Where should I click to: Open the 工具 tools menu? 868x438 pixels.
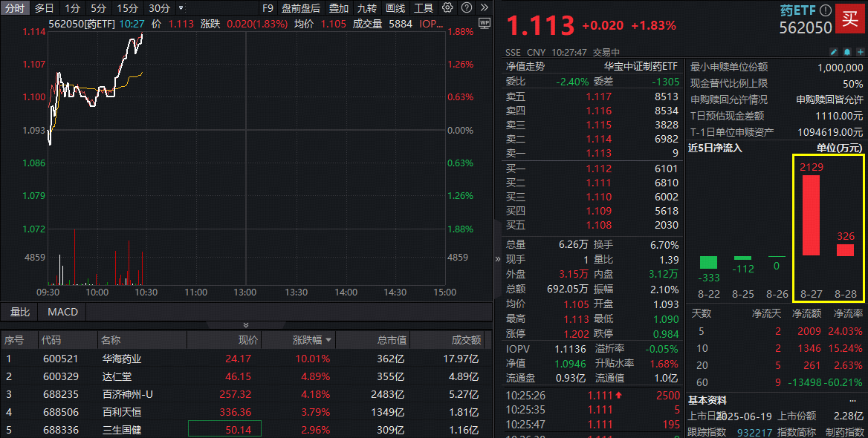pyautogui.click(x=424, y=8)
